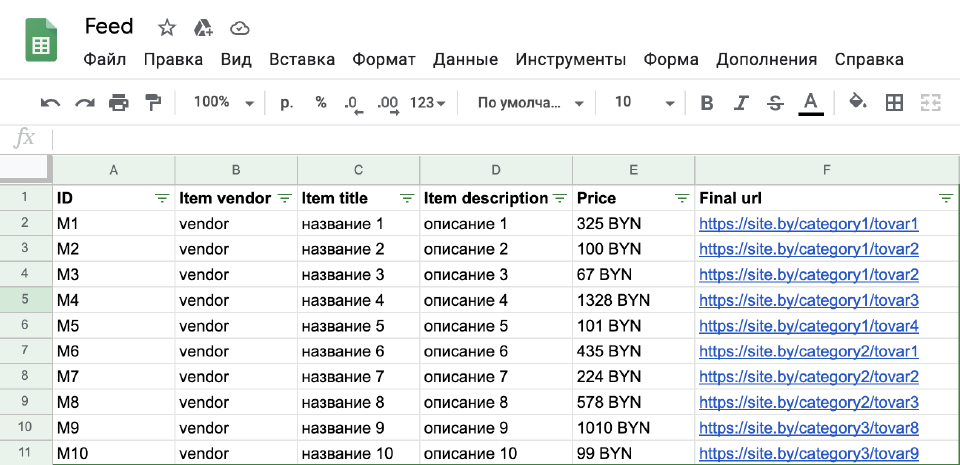Open the 100% zoom dropdown

point(224,102)
